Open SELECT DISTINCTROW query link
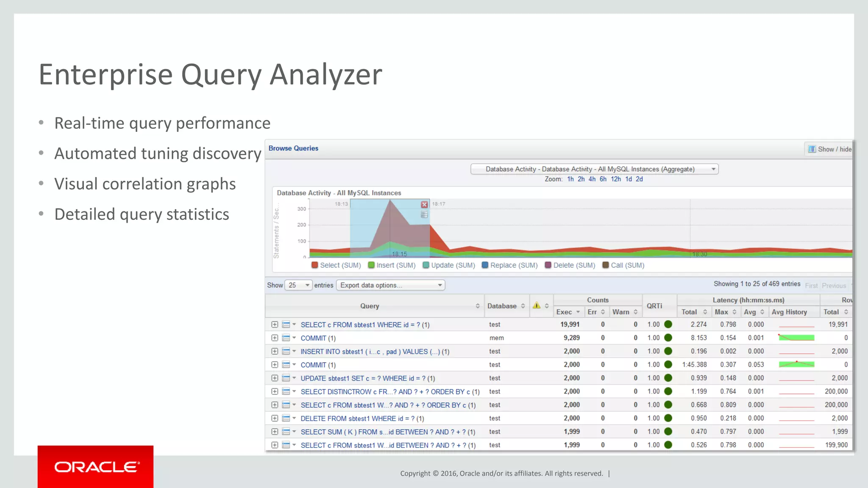This screenshot has width=868, height=488. pos(389,392)
